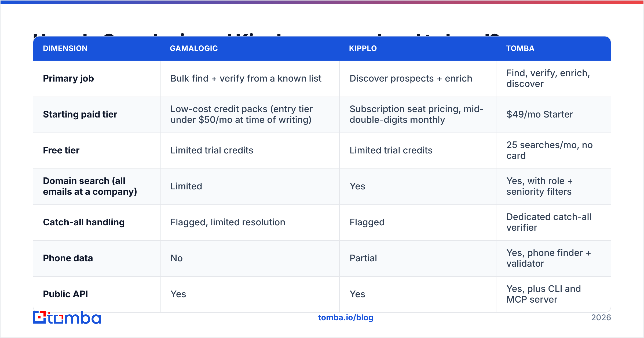The height and width of the screenshot is (338, 644).
Task: Select the DIMENSION column header
Action: 65,48
